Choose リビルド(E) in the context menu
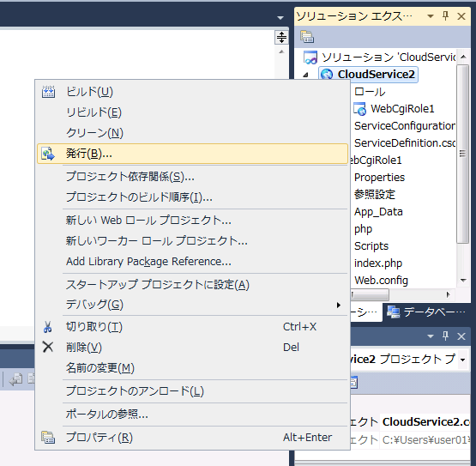The image size is (476, 466). tap(192, 112)
